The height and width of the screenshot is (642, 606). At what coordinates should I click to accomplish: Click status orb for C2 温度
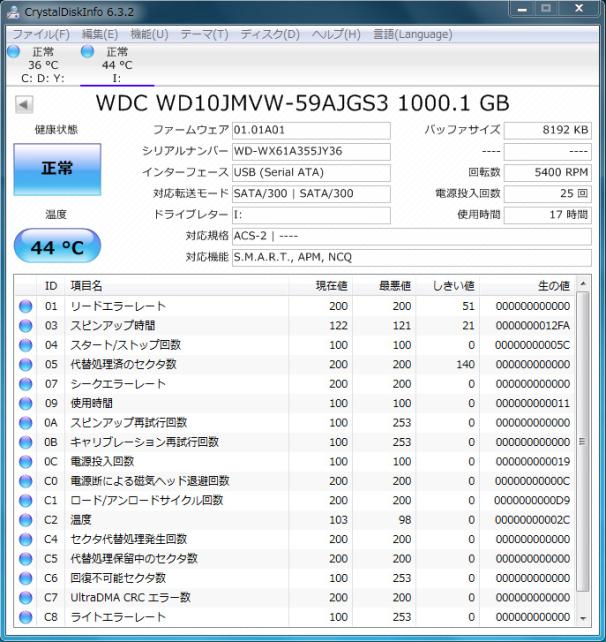25,520
